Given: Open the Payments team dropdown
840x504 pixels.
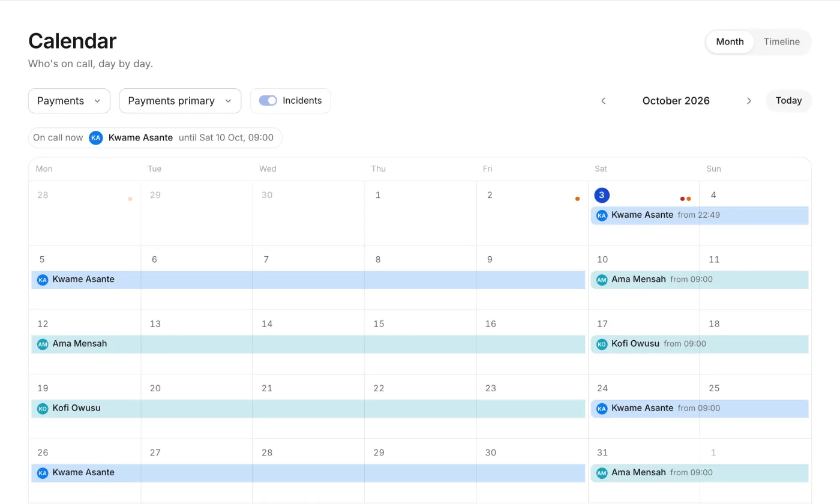Looking at the screenshot, I should [x=69, y=101].
